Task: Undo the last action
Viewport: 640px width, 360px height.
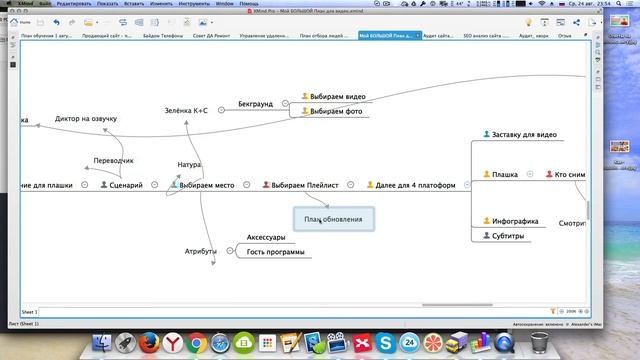Action: (x=56, y=22)
